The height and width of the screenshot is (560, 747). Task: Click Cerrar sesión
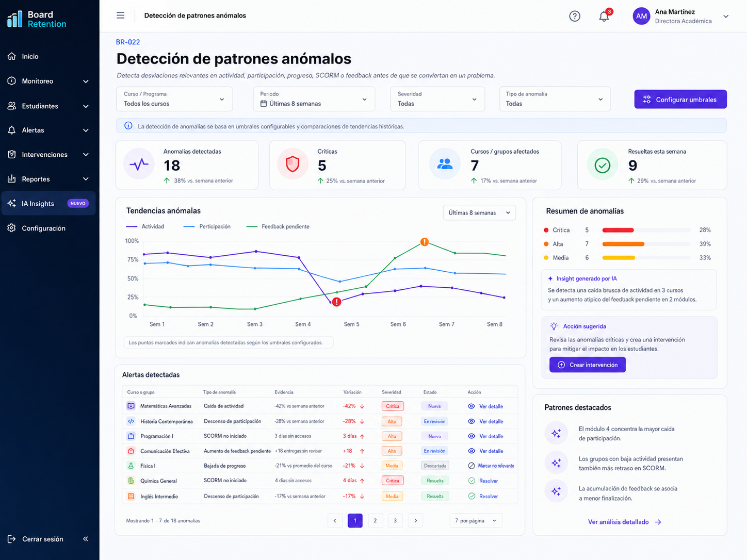36,539
